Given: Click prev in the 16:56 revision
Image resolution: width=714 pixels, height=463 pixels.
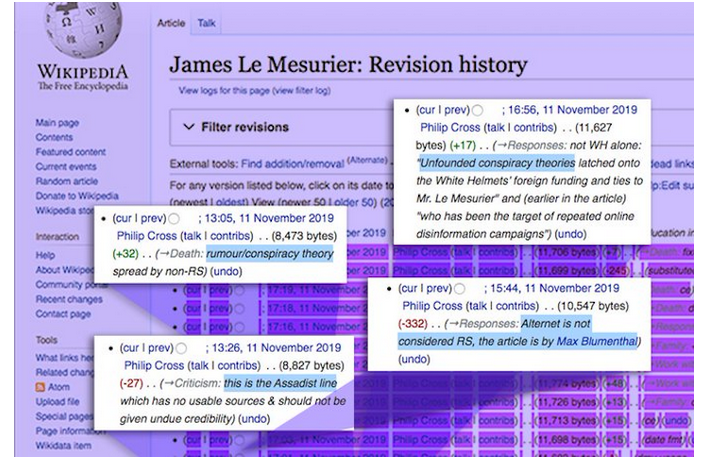Looking at the screenshot, I should click(x=455, y=110).
